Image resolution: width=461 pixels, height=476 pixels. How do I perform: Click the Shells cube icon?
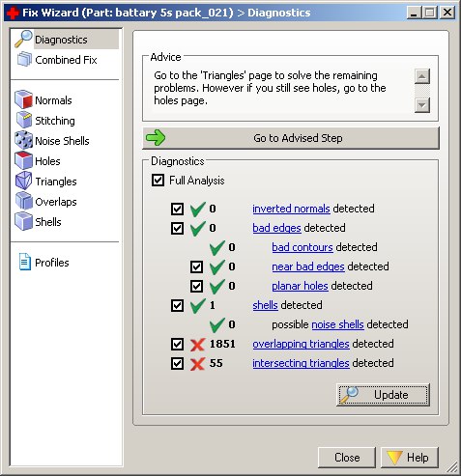pos(23,221)
